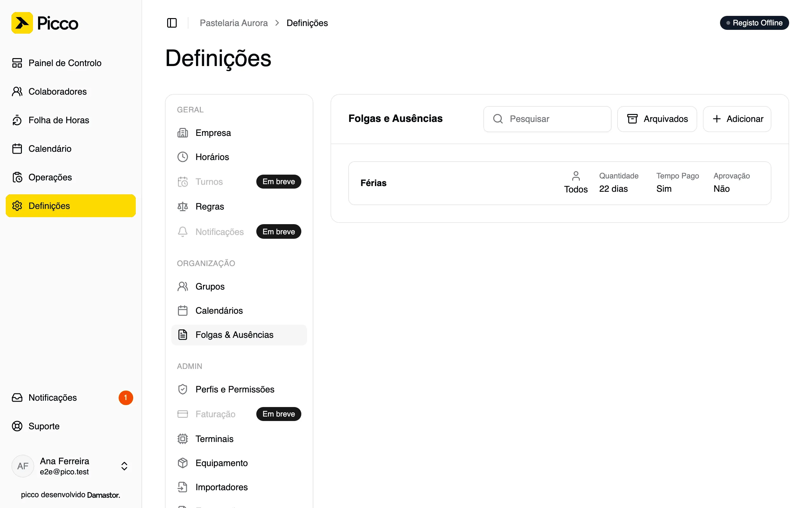Go to Colaboradores in main navigation
This screenshot has height=508, width=812.
coord(71,91)
